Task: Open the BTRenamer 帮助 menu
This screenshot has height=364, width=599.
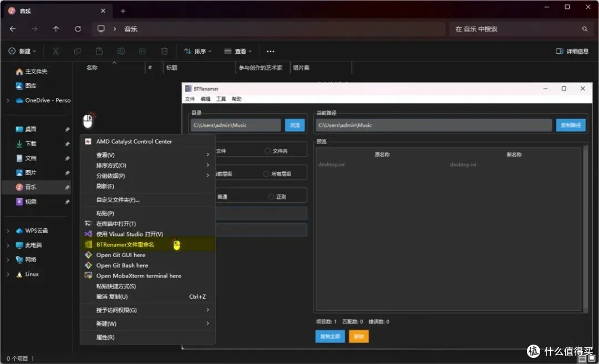Action: 236,99
